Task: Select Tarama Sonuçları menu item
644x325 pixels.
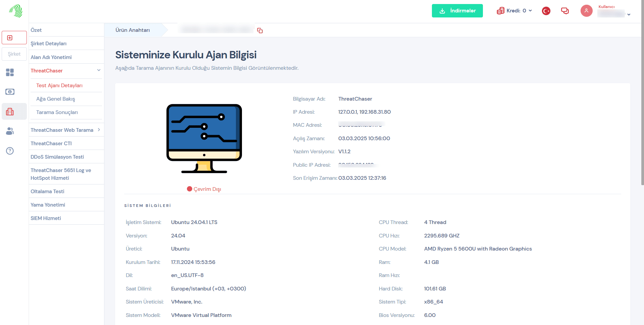Action: (x=57, y=112)
